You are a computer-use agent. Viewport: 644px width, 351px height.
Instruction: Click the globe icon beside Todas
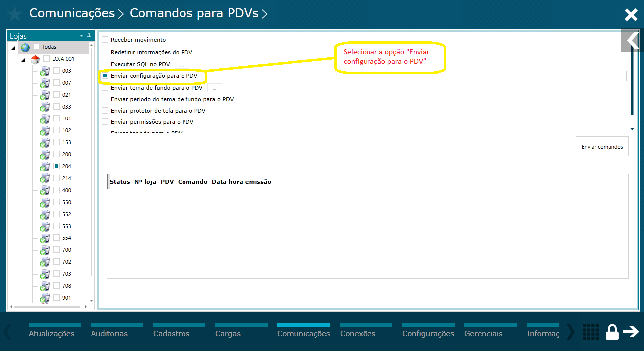point(25,47)
